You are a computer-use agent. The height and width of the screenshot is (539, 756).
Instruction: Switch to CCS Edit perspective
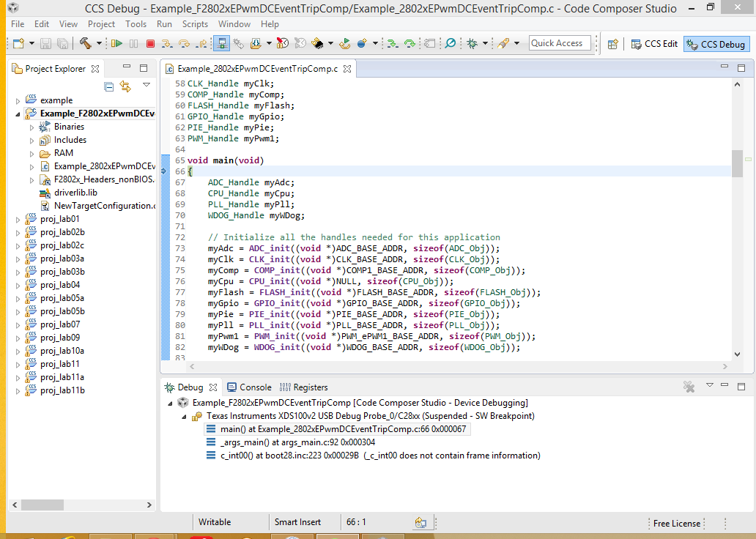click(653, 44)
